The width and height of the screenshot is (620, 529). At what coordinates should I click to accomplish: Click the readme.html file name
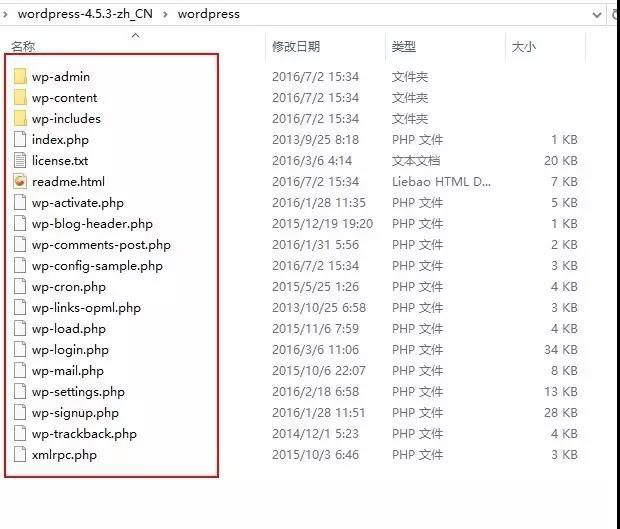tap(68, 181)
